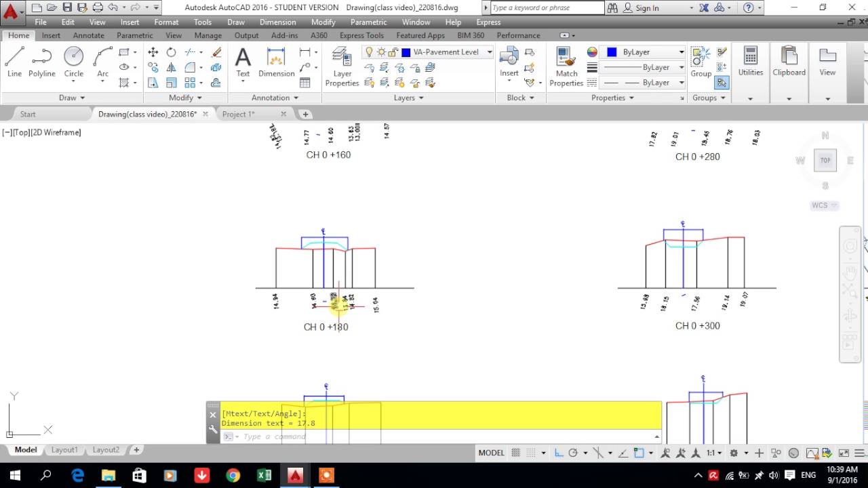
Task: Toggle polar tracking in status bar
Action: coord(573,453)
